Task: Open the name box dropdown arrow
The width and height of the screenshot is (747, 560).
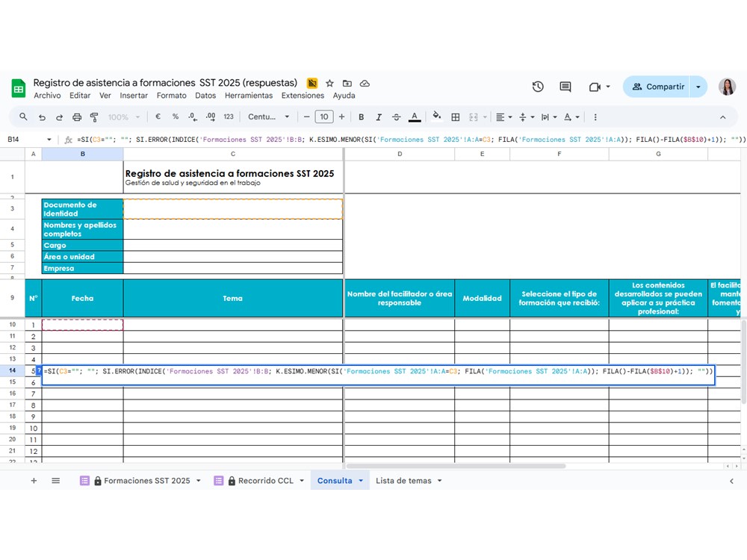Action: [49, 140]
